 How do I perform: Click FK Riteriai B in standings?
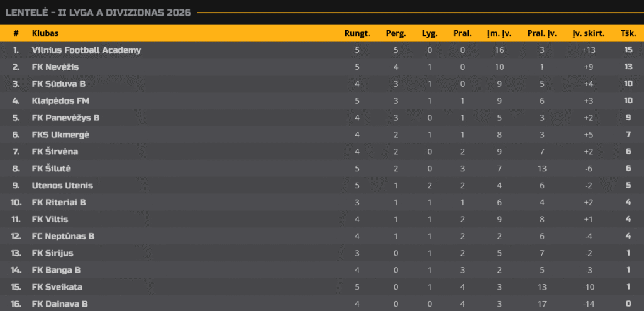click(x=58, y=203)
